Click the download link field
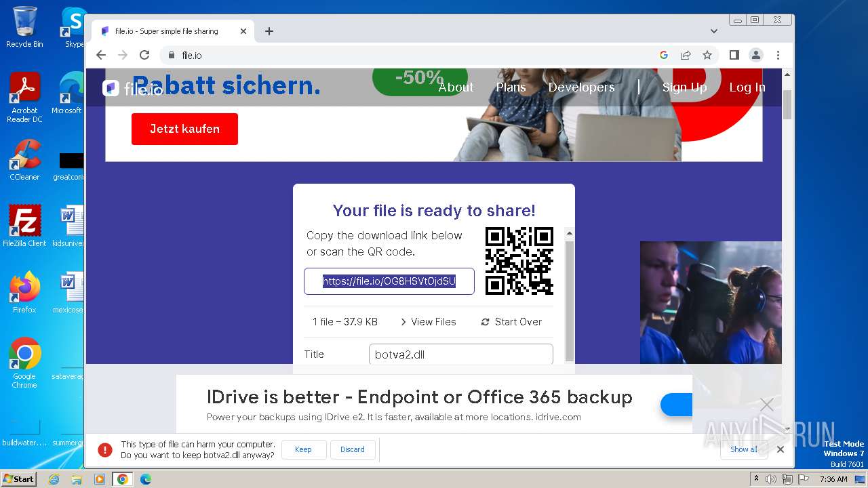Image resolution: width=868 pixels, height=488 pixels. point(389,281)
